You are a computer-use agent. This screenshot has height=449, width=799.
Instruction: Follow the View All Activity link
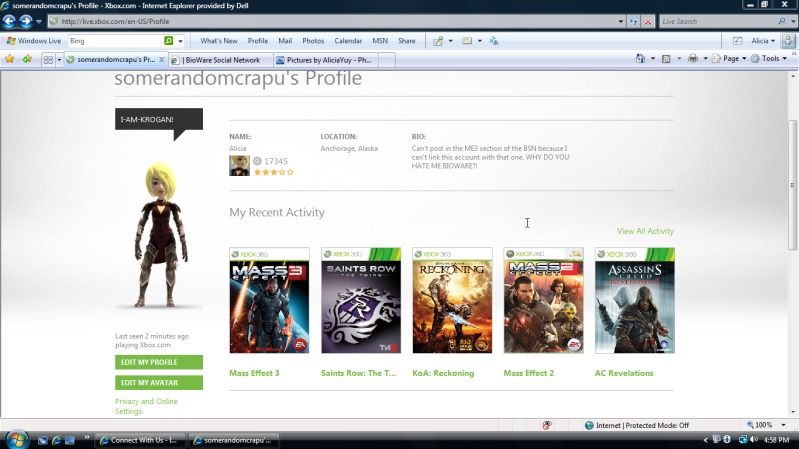(645, 231)
